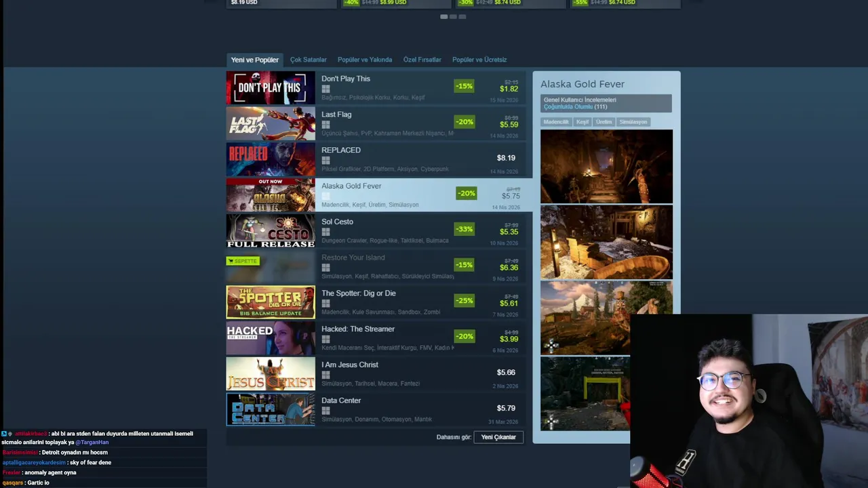Switch to Popüler ve Ücretsiz tab

(x=479, y=60)
